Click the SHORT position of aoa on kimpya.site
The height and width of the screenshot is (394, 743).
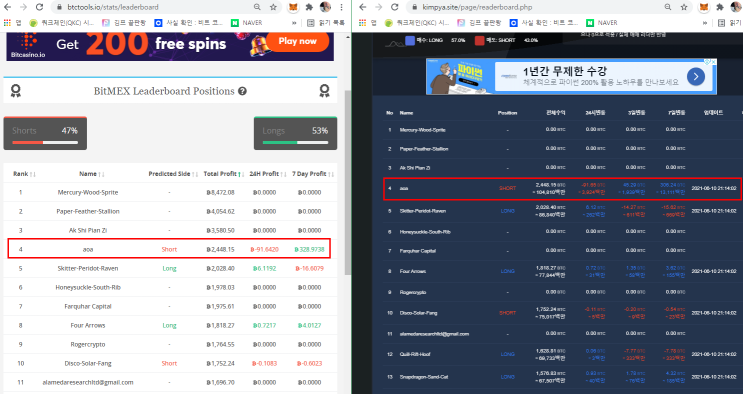tap(507, 188)
